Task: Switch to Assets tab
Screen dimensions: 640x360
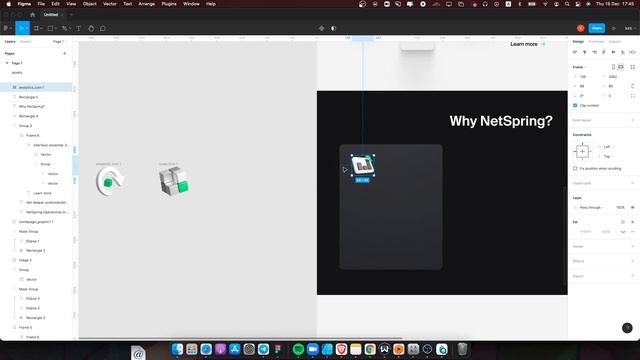Action: [x=25, y=42]
